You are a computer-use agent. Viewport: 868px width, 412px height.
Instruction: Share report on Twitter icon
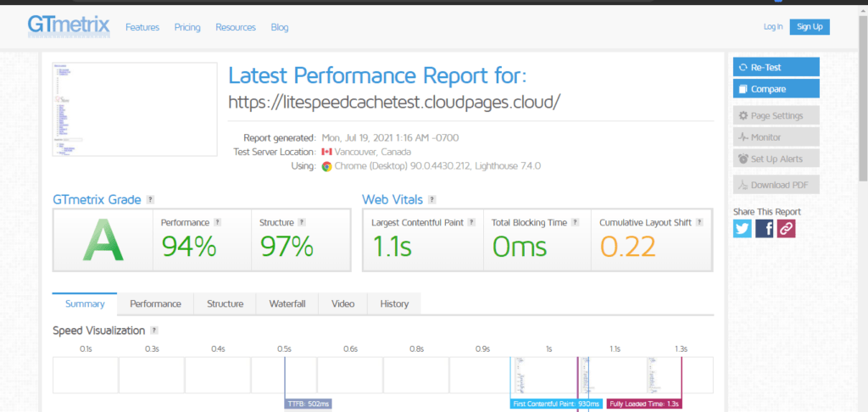coord(743,228)
